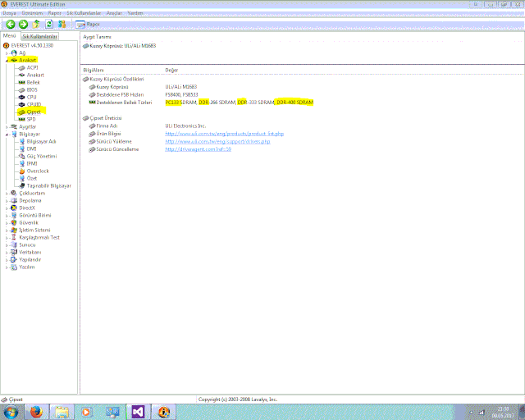This screenshot has height=420, width=525.
Task: Open the Sürücü Güncelleme driveragent link
Action: (199, 149)
